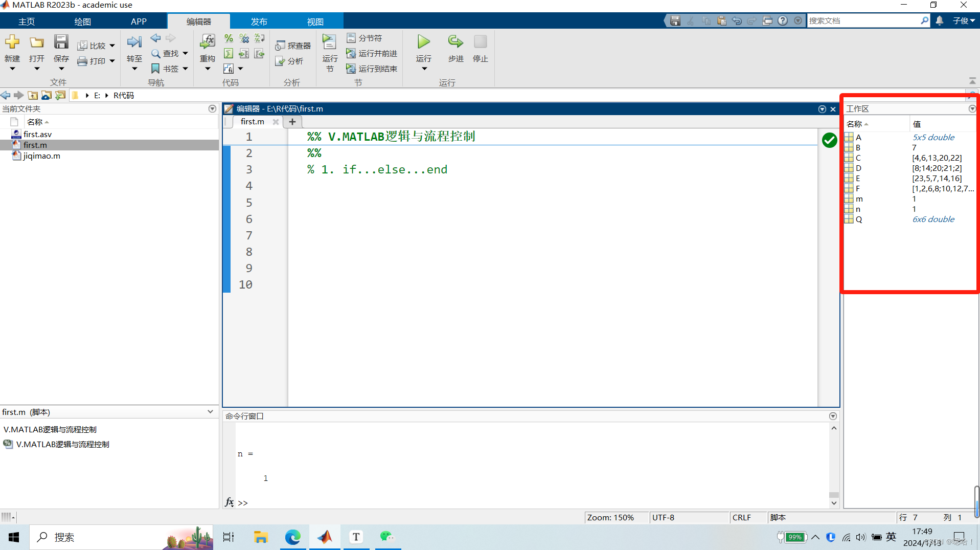Close the first.m tab
980x550 pixels.
(276, 122)
